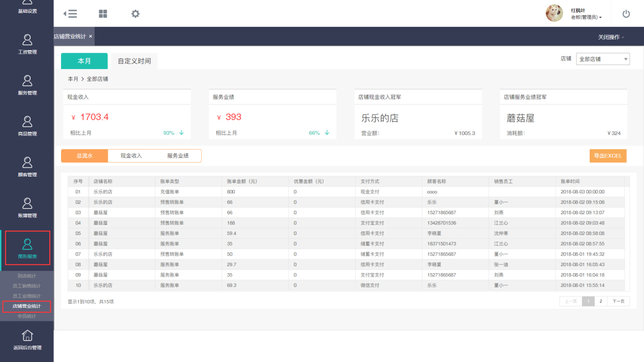Open 会员统计 submenu item
This screenshot has width=644, height=362.
pyautogui.click(x=26, y=316)
